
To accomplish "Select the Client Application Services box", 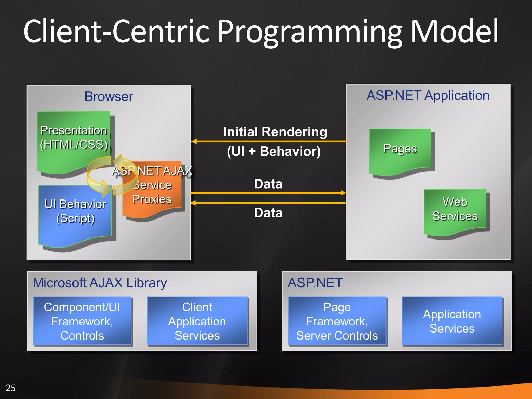I will coord(197,321).
